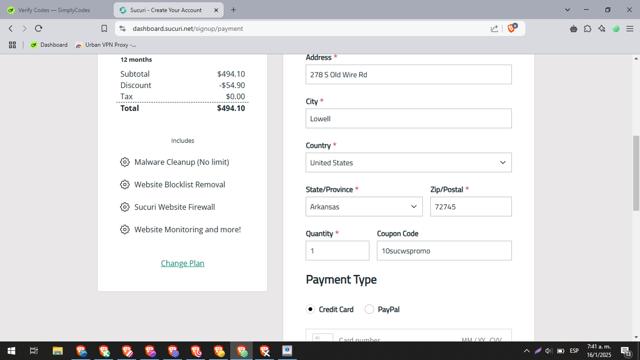
Task: Open the extensions puzzle icon
Action: coord(587,29)
